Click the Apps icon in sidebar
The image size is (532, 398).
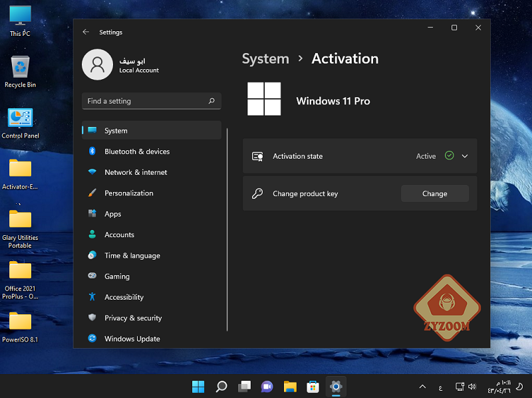92,213
